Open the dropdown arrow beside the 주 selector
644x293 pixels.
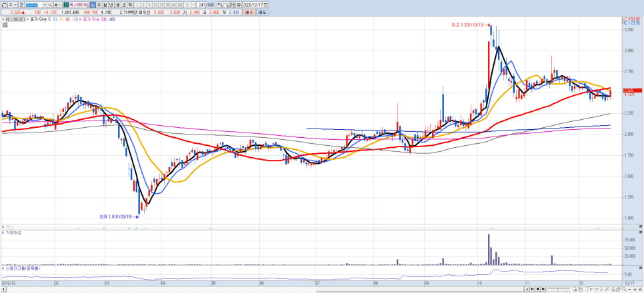pos(15,5)
